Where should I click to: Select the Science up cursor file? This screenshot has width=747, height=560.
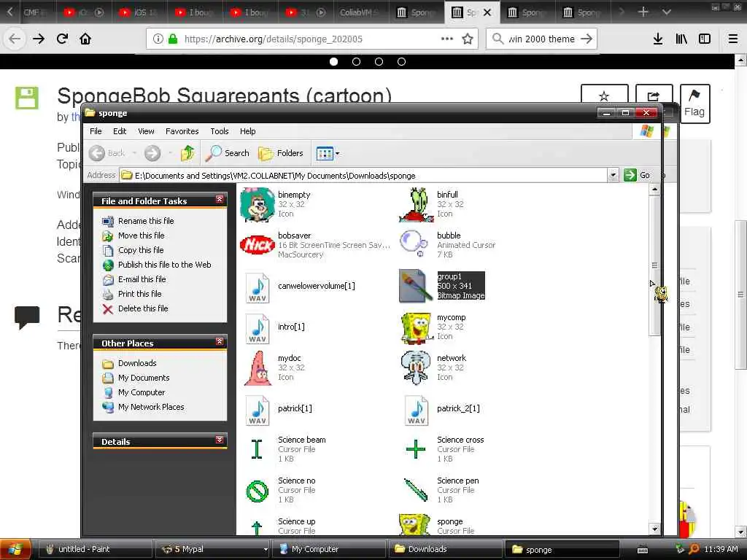tap(282, 526)
